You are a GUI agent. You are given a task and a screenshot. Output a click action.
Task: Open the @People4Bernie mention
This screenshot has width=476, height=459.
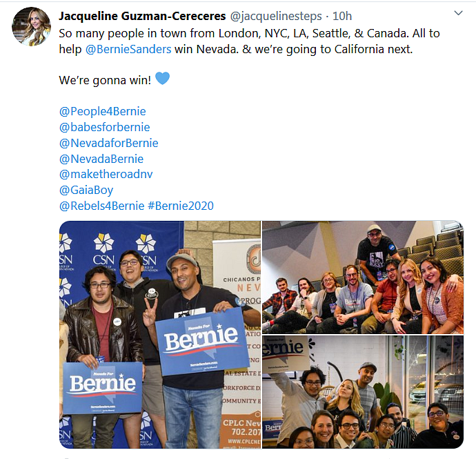[103, 112]
